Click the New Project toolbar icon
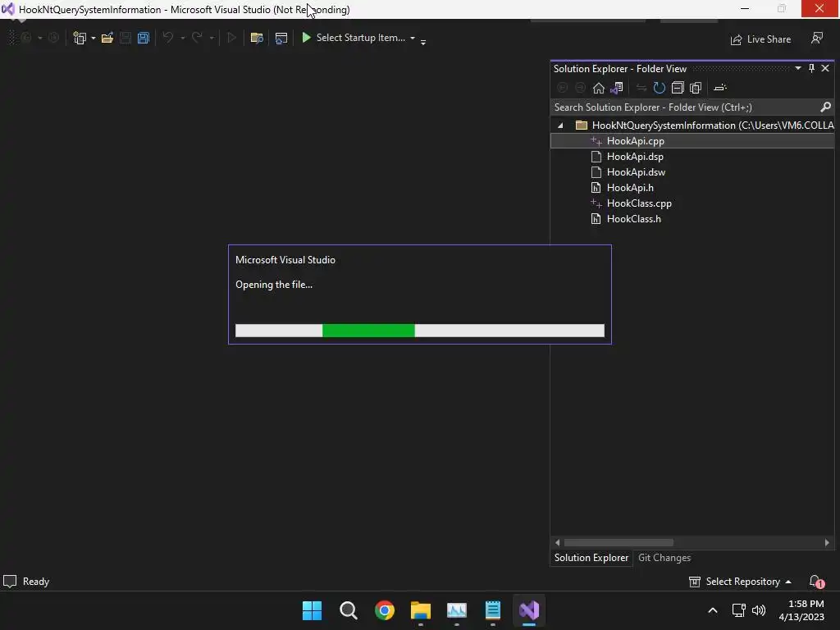 tap(80, 38)
